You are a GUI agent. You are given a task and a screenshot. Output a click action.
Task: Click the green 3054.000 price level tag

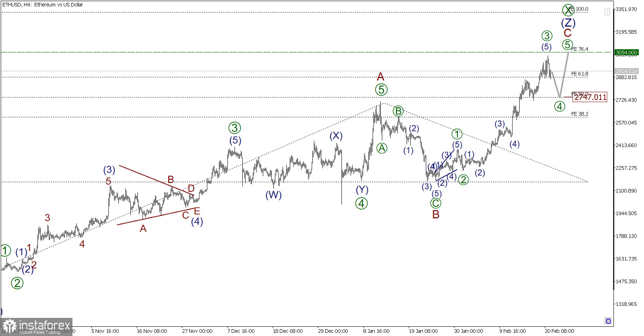pos(626,52)
